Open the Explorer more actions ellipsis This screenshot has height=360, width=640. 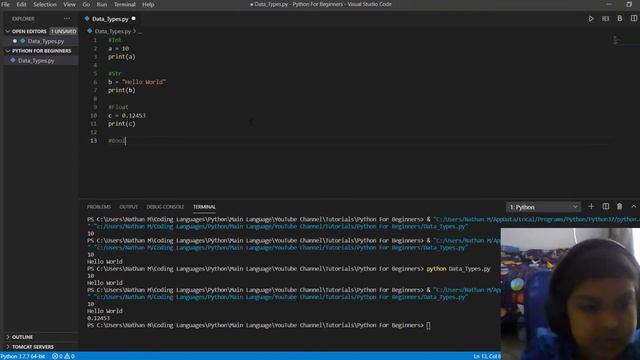[67, 19]
